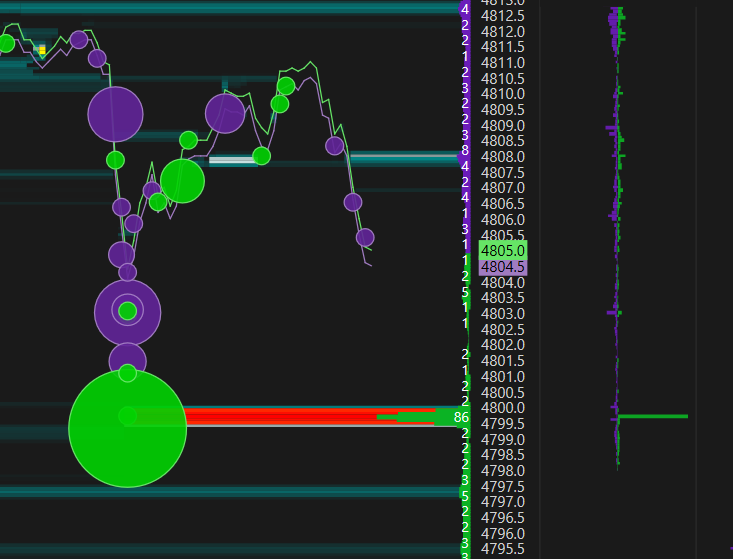Choose the 4810.0 price row

pos(503,94)
